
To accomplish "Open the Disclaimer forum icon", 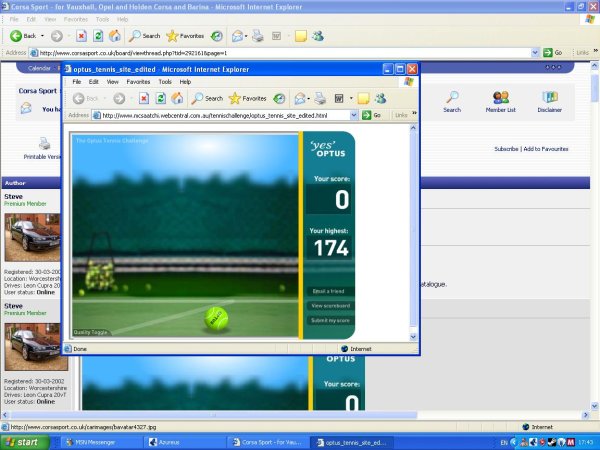I will (550, 101).
